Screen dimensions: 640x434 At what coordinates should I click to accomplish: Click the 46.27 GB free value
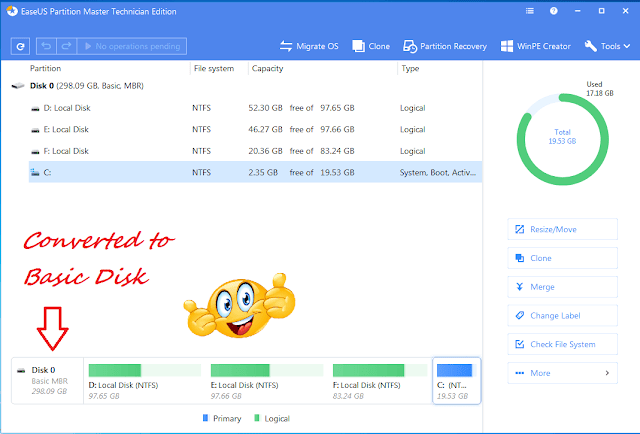[265, 129]
